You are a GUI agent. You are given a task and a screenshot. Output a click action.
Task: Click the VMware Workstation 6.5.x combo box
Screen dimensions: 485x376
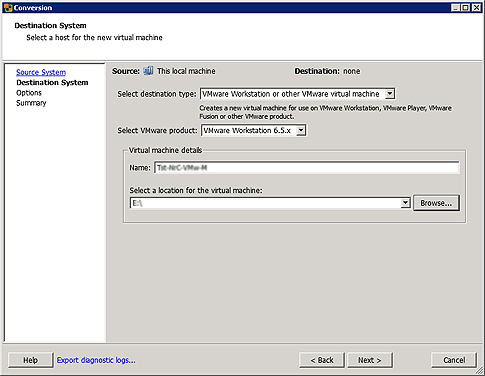point(253,130)
